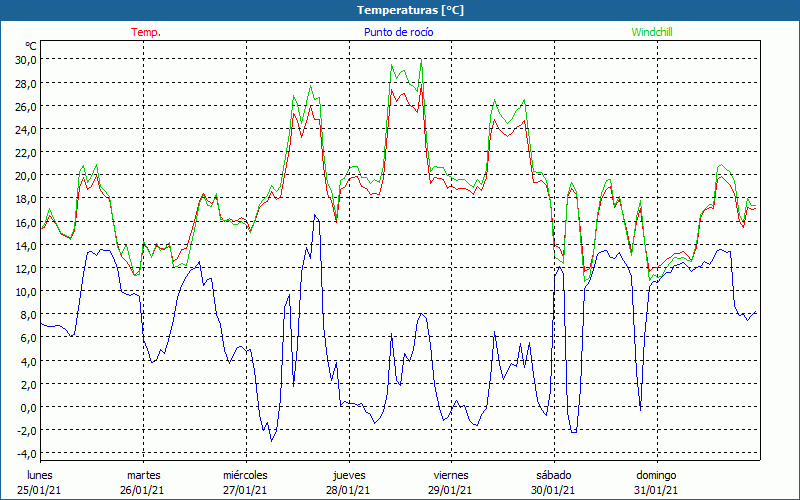Click the 30/01/21 date label
800x500 pixels.
tap(553, 490)
